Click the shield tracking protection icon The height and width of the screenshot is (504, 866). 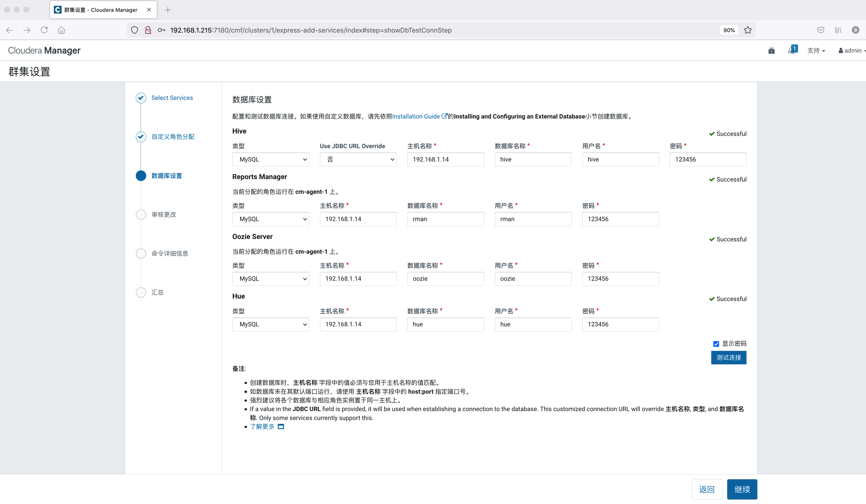pyautogui.click(x=135, y=30)
